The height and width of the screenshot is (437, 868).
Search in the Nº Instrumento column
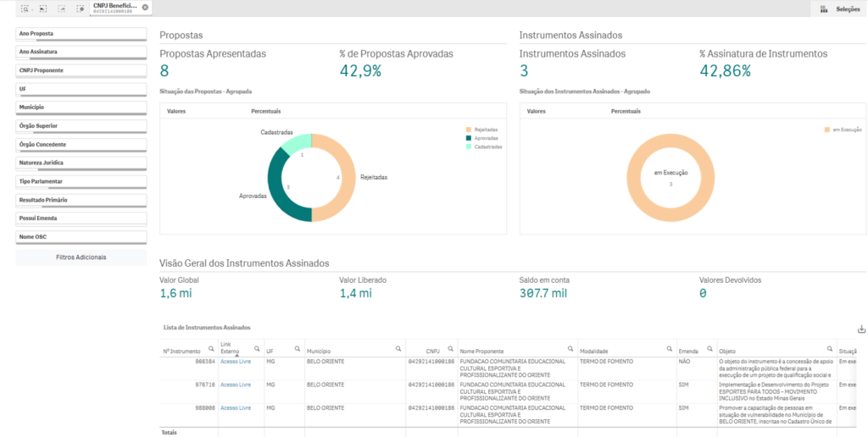211,349
